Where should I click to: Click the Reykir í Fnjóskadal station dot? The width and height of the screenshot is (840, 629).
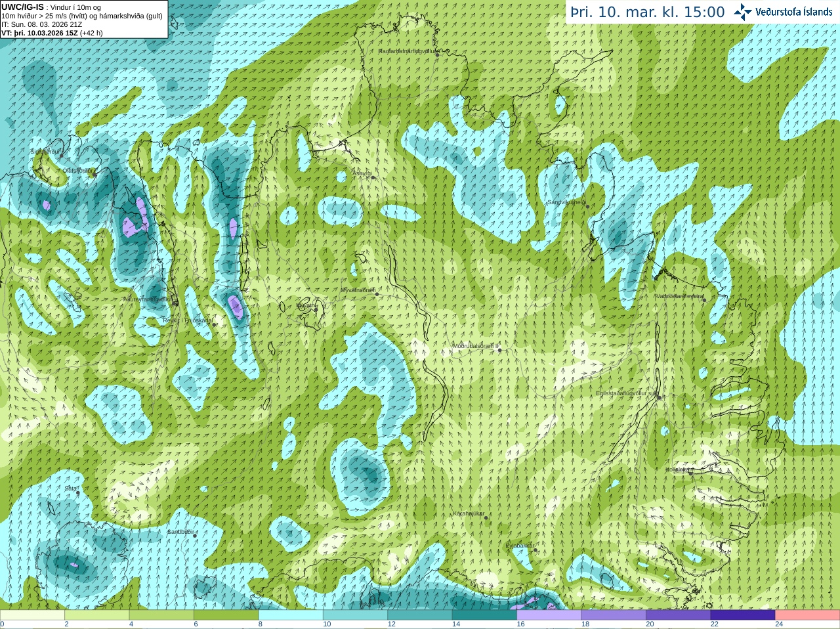214,324
